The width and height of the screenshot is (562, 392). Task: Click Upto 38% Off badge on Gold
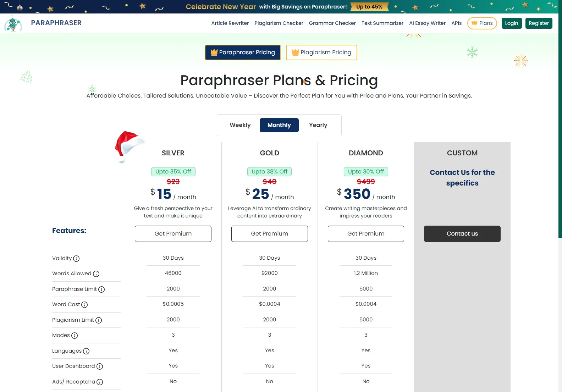270,172
